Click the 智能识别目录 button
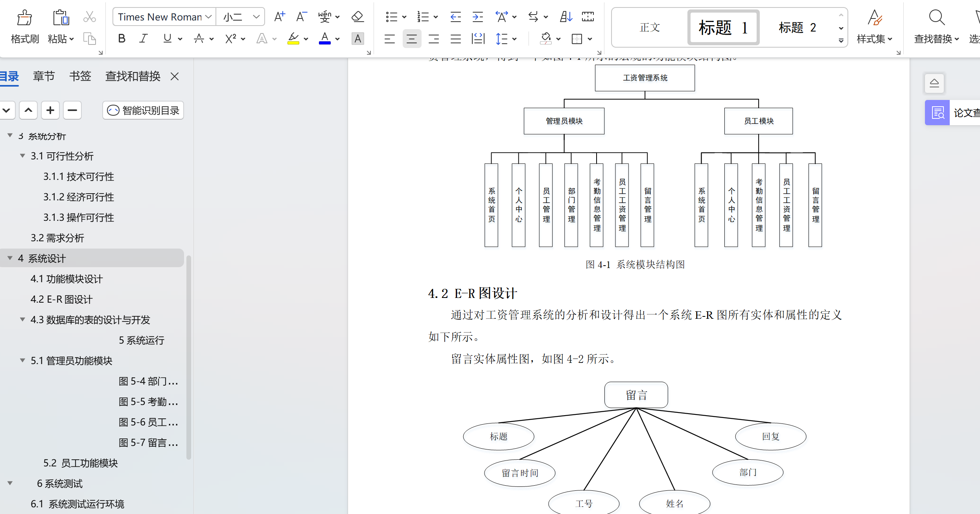Viewport: 980px width, 514px height. [x=143, y=111]
